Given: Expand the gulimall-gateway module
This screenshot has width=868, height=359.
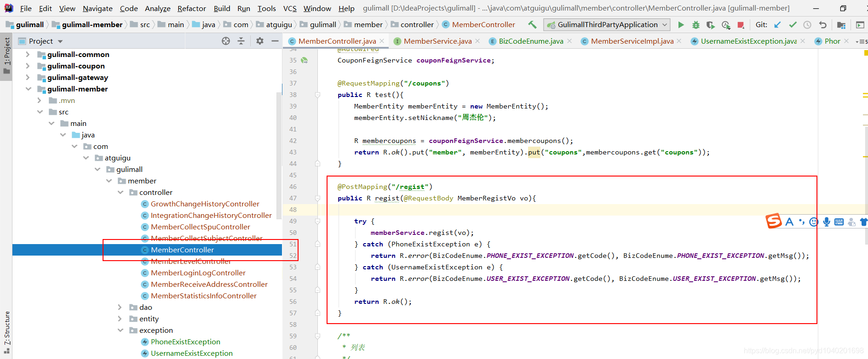Looking at the screenshot, I should [28, 77].
